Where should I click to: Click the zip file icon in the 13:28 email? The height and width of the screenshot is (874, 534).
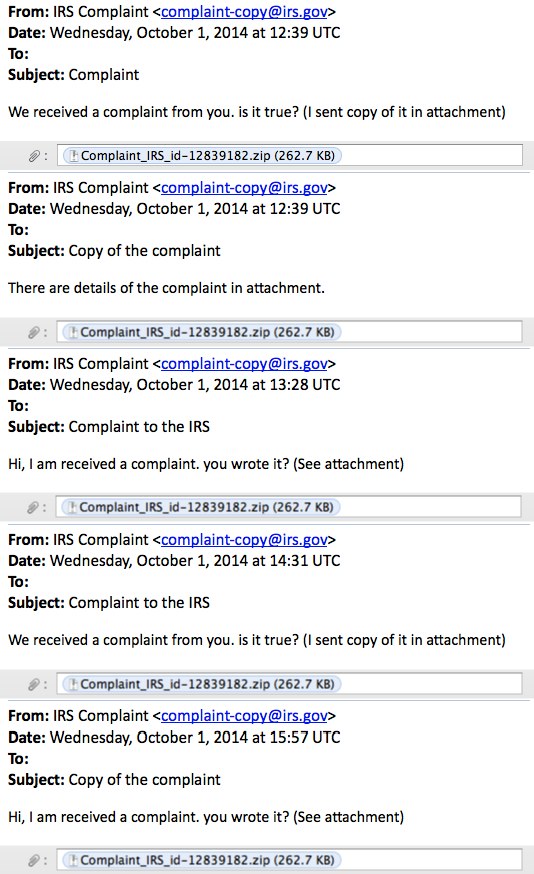(71, 508)
